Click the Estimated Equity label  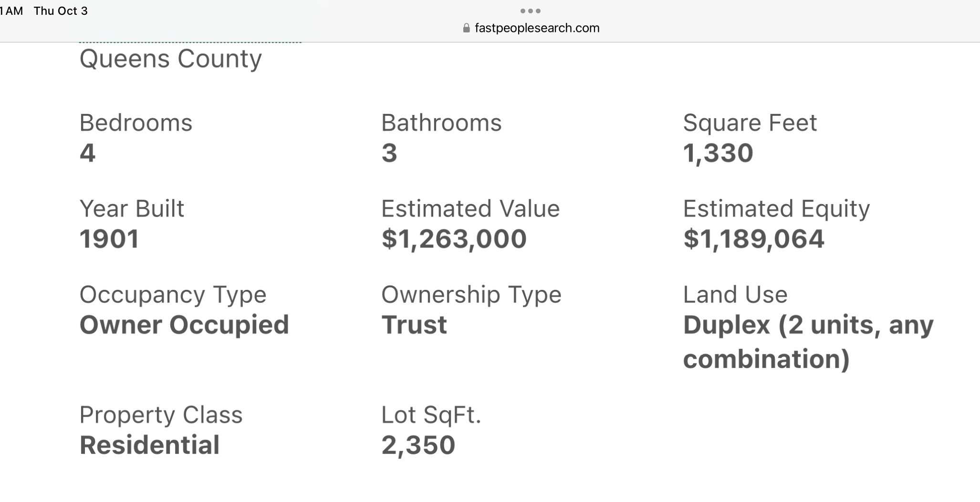pos(776,209)
